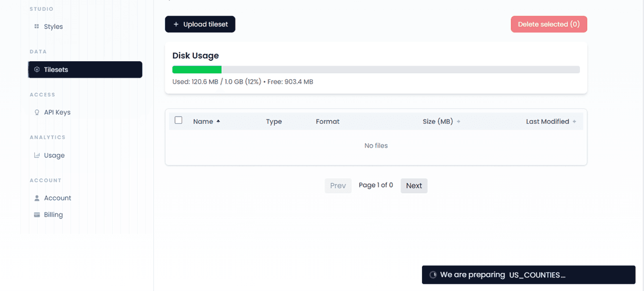Toggle the select-all checkbox in the table header
This screenshot has width=644, height=291.
178,120
